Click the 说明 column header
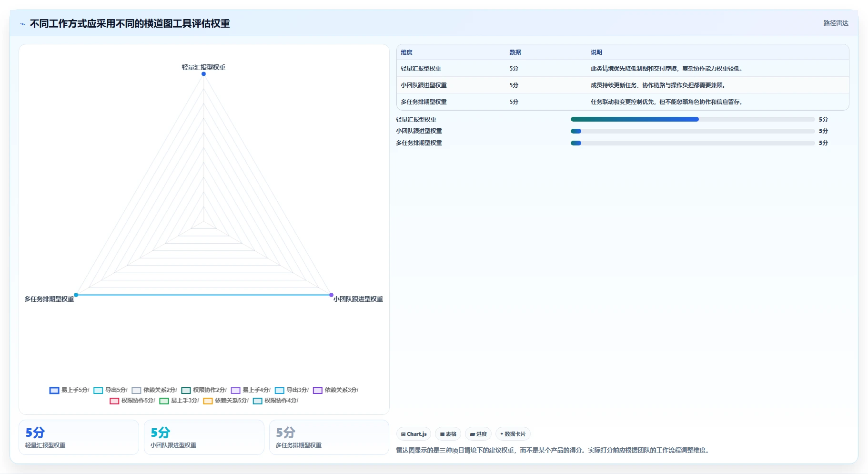The image size is (868, 474). pos(596,52)
